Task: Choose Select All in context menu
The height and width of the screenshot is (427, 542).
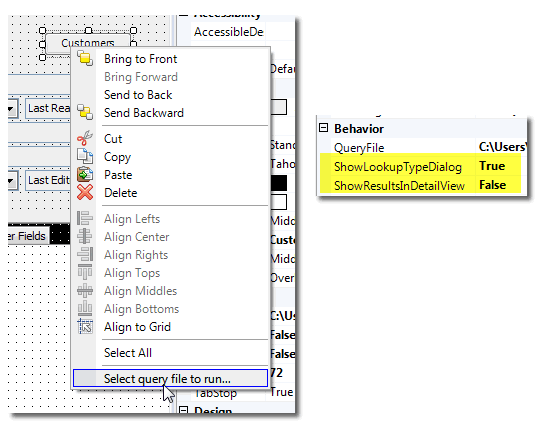Action: 128,353
